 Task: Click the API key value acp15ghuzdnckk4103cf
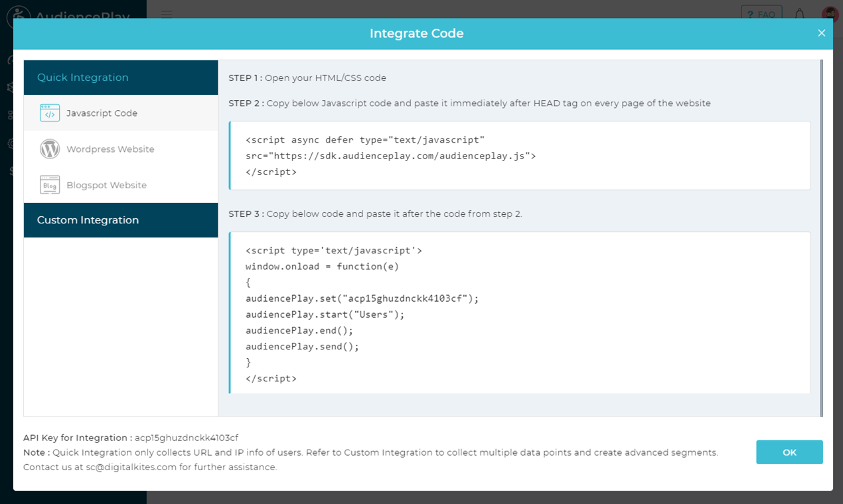tap(187, 438)
